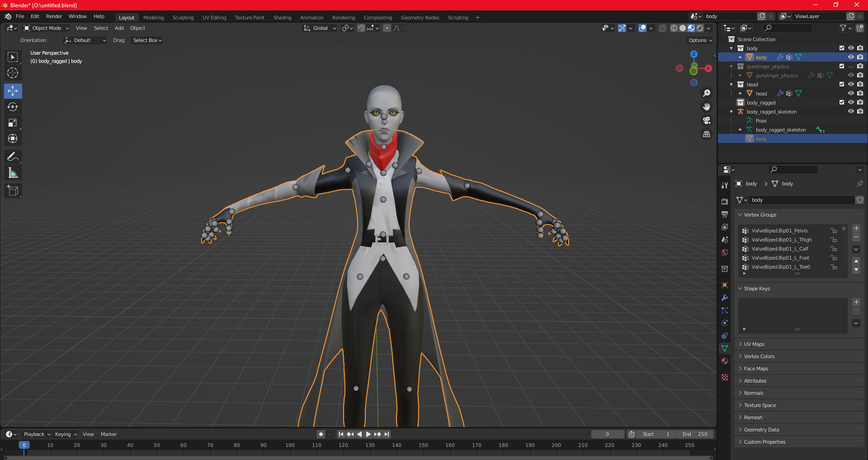Select the Annotate pencil tool
868x460 pixels.
coord(13,156)
